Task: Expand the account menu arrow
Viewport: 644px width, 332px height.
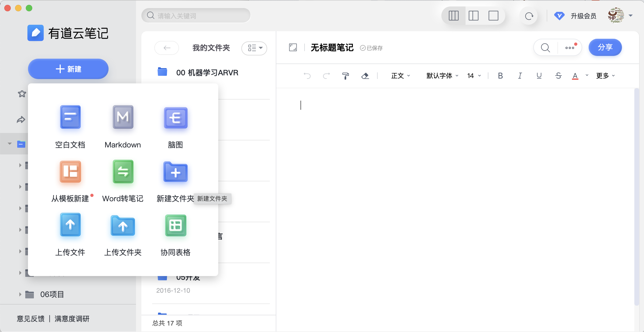Action: [x=631, y=15]
